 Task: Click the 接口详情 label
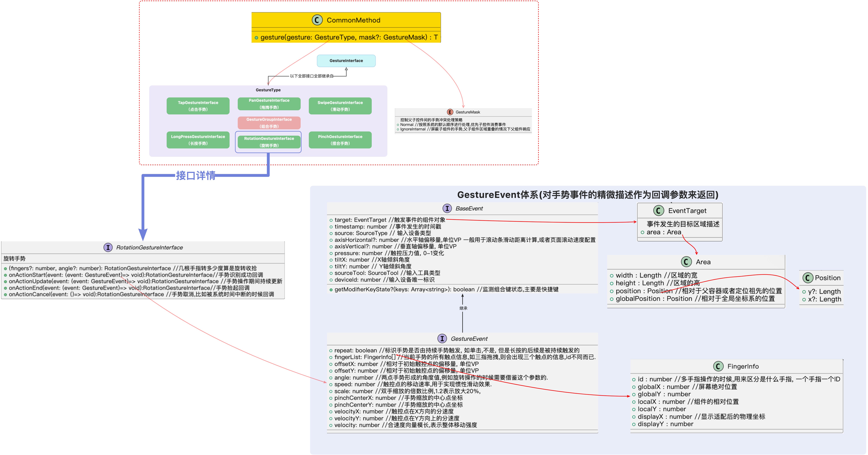[x=196, y=176]
